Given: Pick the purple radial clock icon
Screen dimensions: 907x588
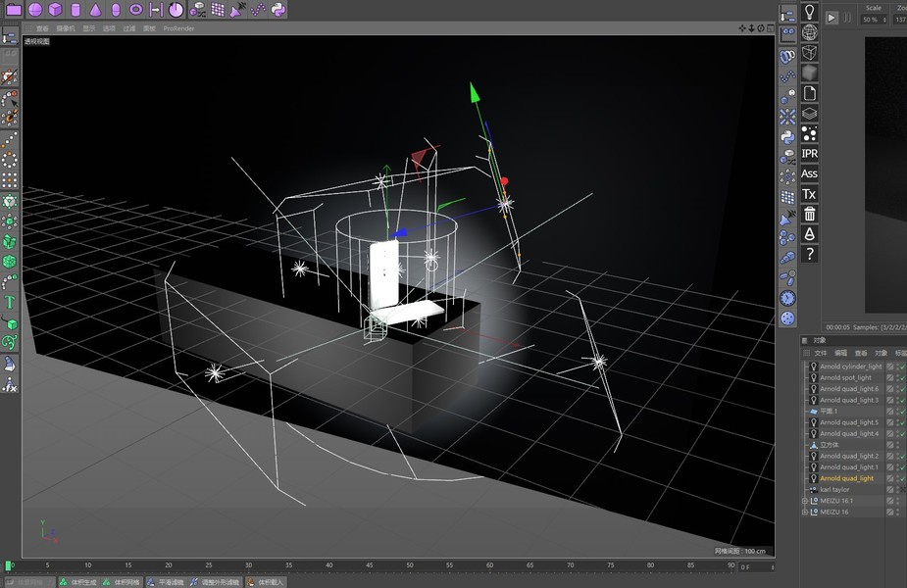Looking at the screenshot, I should coord(176,9).
